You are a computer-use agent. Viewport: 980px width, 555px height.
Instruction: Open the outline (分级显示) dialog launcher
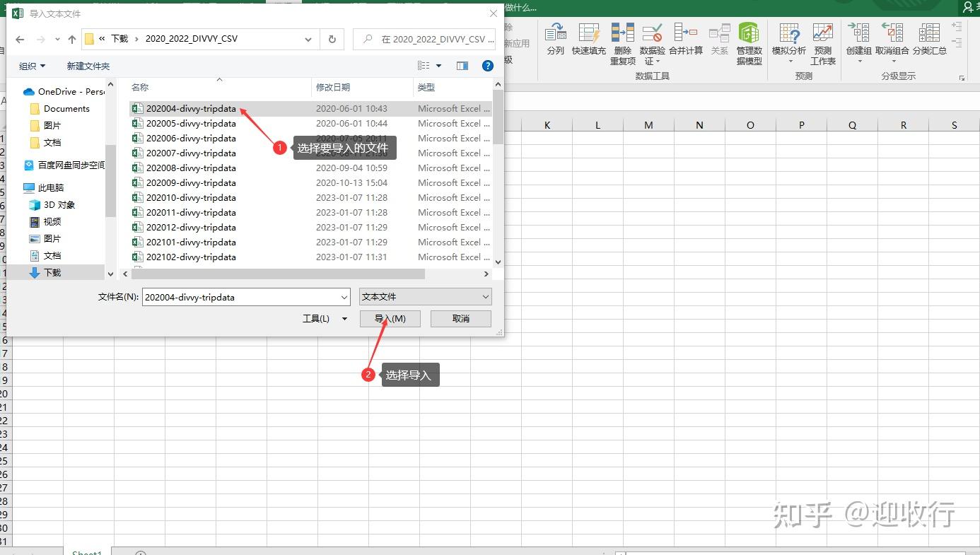962,78
